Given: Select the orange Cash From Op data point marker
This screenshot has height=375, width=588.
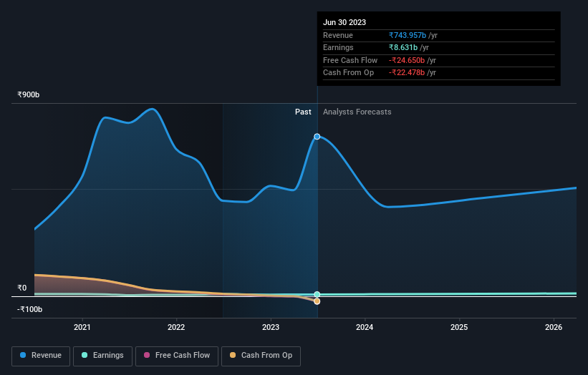Looking at the screenshot, I should pyautogui.click(x=317, y=301).
